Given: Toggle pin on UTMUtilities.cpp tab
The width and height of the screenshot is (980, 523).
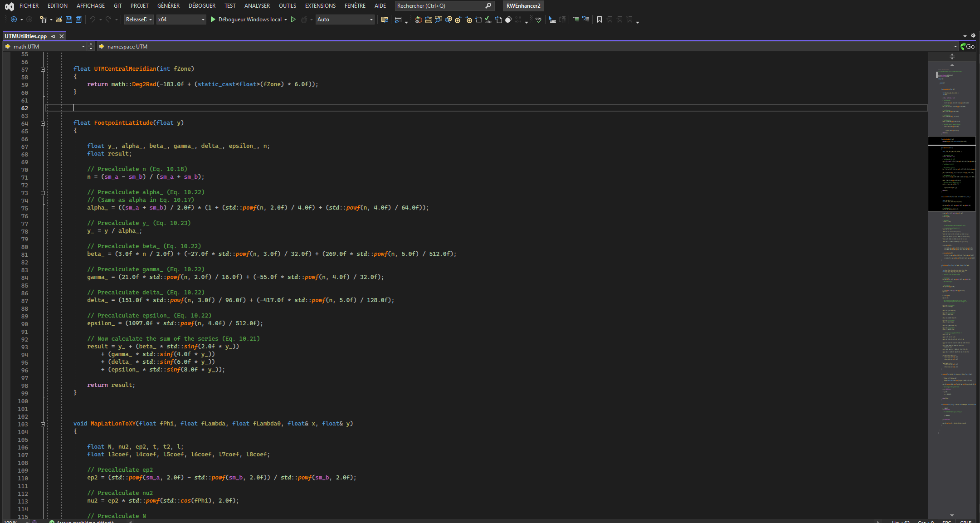Looking at the screenshot, I should (x=54, y=36).
